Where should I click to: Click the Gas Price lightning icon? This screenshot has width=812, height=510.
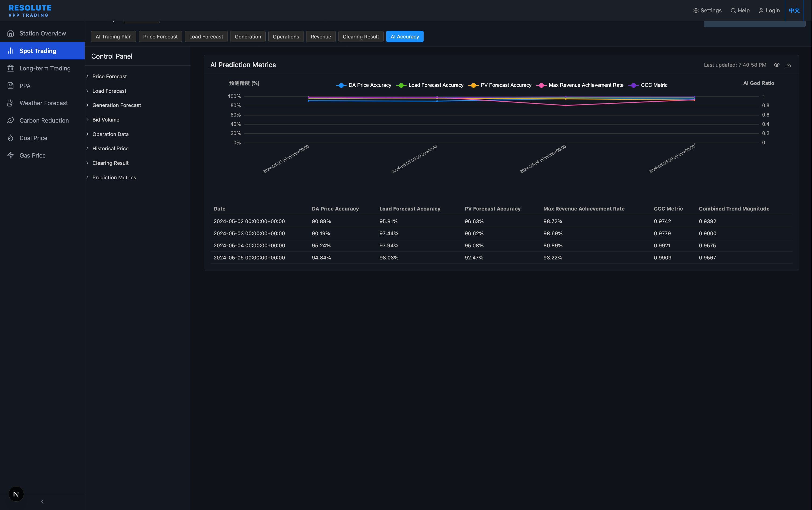coord(10,155)
